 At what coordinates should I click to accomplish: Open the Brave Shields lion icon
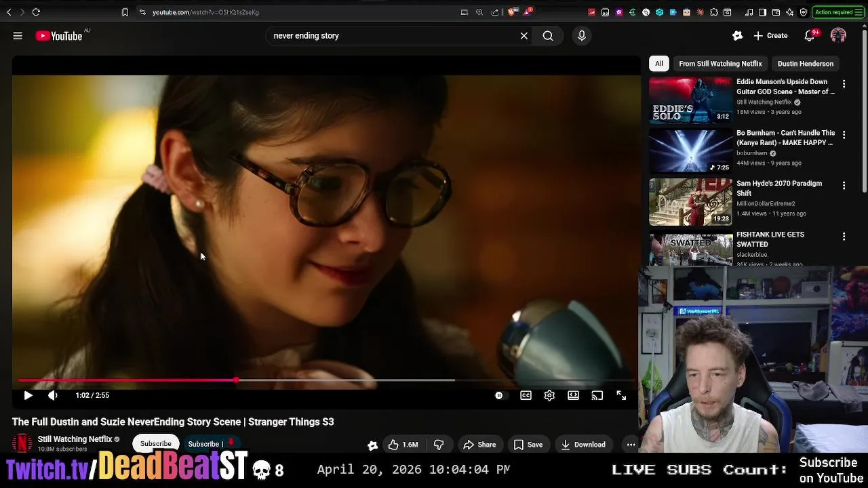click(x=512, y=12)
